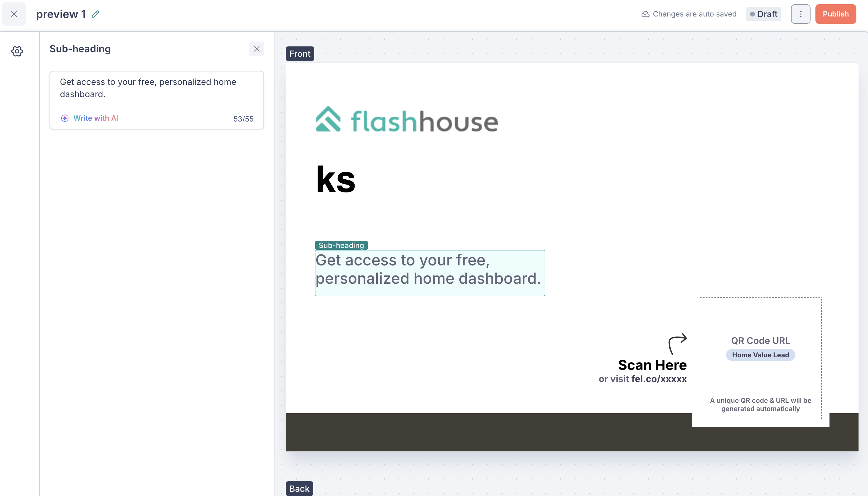Image resolution: width=868 pixels, height=496 pixels.
Task: Open the three-dot more options menu
Action: (800, 14)
